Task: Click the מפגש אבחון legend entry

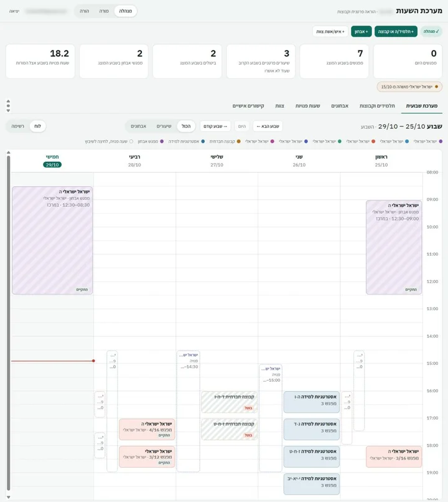Action: [151, 141]
